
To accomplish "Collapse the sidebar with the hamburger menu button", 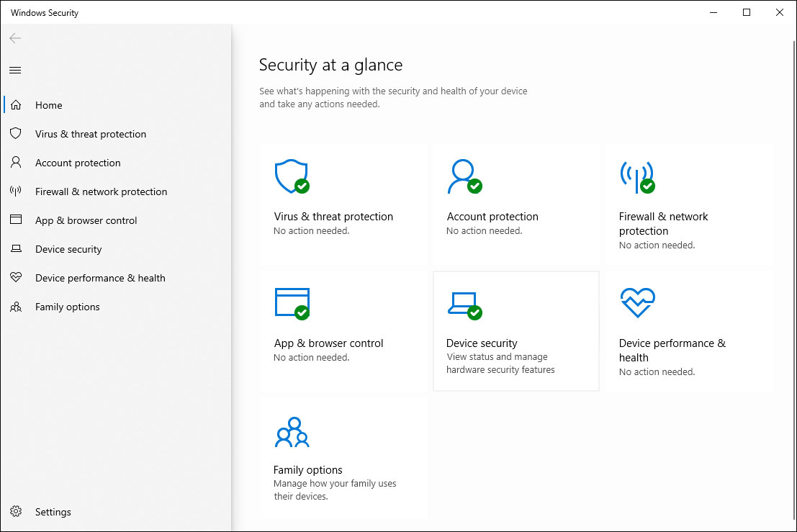I will 15,70.
